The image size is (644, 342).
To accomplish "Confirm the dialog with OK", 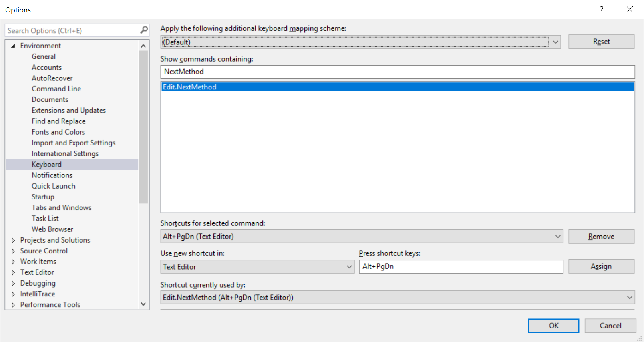I will (x=553, y=326).
